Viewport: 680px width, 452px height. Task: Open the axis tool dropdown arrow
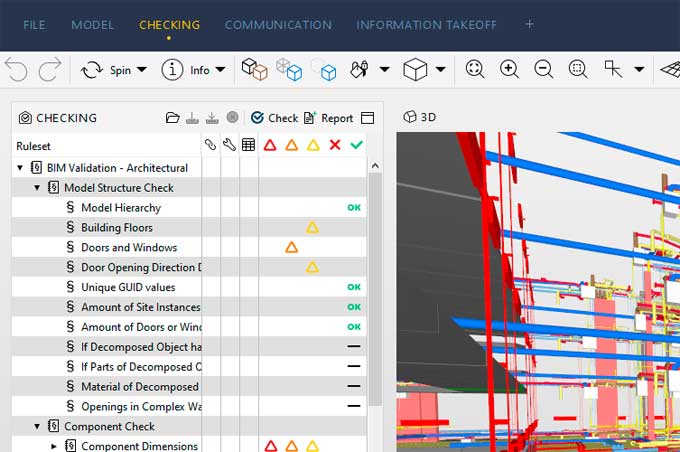tap(639, 69)
